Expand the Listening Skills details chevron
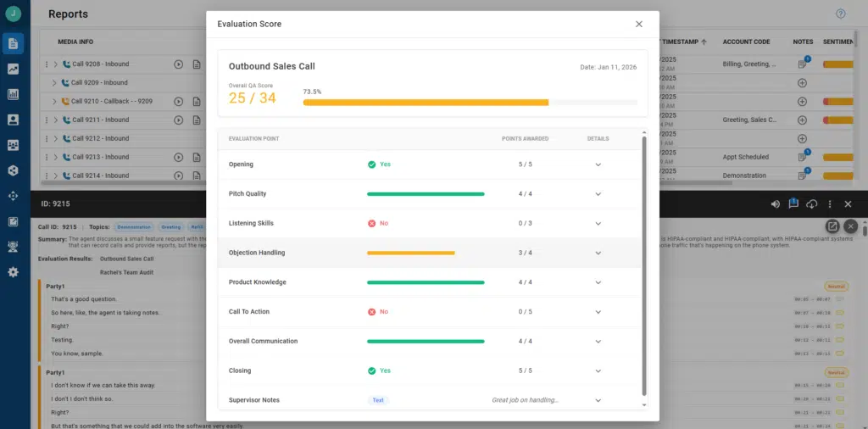 [x=598, y=224]
